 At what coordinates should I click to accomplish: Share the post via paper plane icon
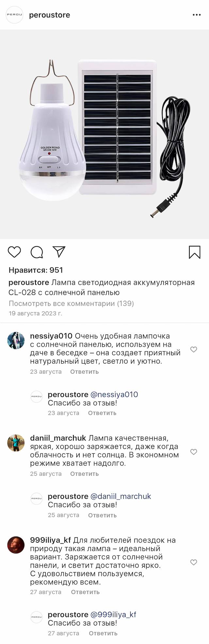click(59, 252)
